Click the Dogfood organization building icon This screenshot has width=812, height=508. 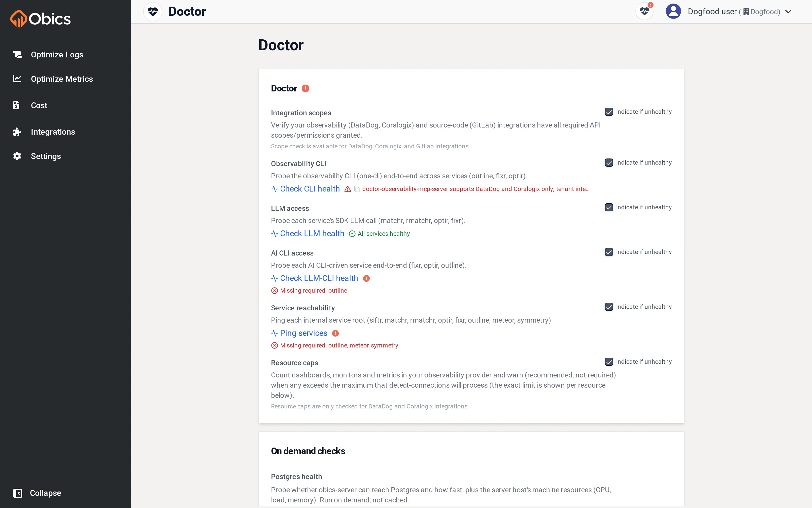click(x=746, y=12)
